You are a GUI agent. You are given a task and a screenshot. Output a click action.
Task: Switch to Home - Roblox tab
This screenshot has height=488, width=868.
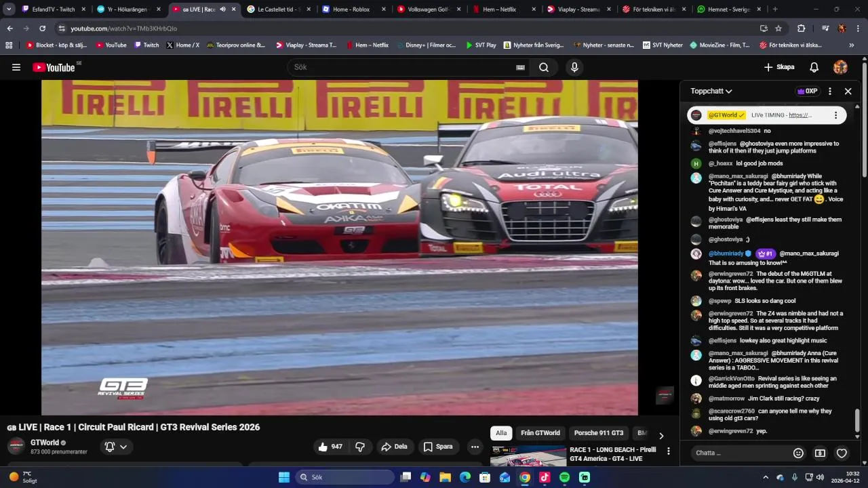[353, 9]
